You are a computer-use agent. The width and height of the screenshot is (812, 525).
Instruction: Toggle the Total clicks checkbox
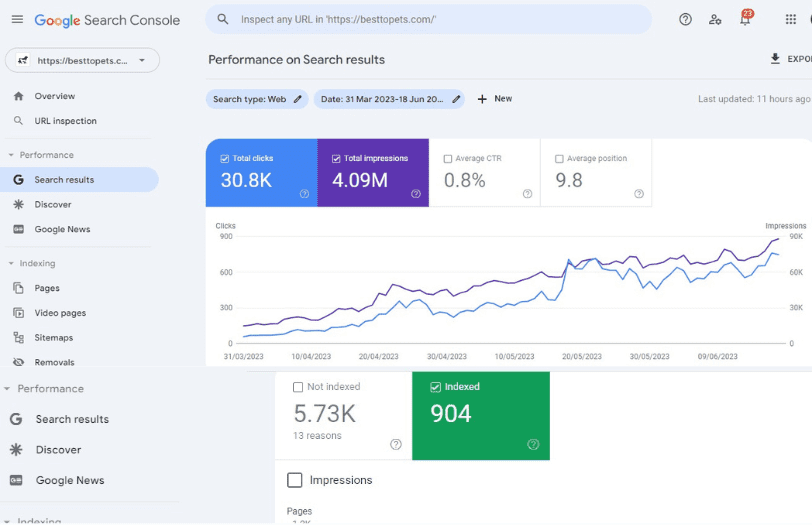225,159
